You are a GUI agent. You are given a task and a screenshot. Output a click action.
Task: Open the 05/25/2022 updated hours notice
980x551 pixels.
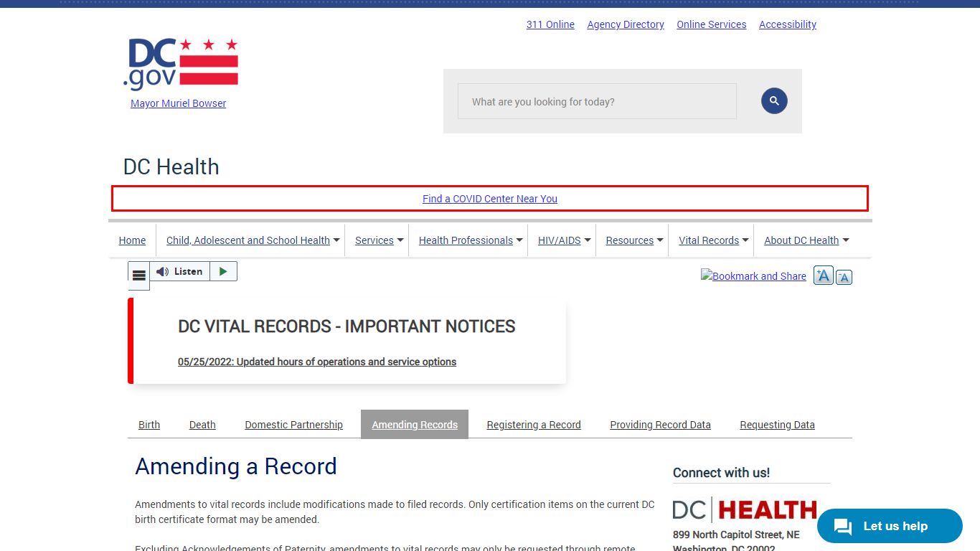click(x=317, y=362)
